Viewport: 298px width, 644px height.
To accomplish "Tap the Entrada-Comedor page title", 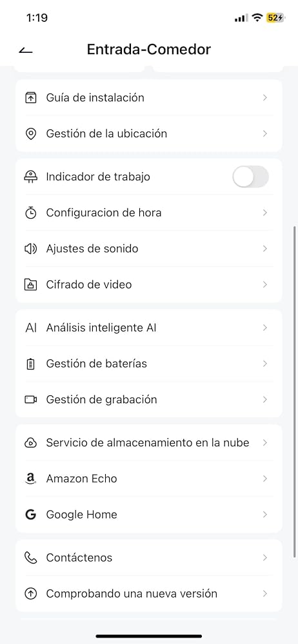I will [149, 50].
